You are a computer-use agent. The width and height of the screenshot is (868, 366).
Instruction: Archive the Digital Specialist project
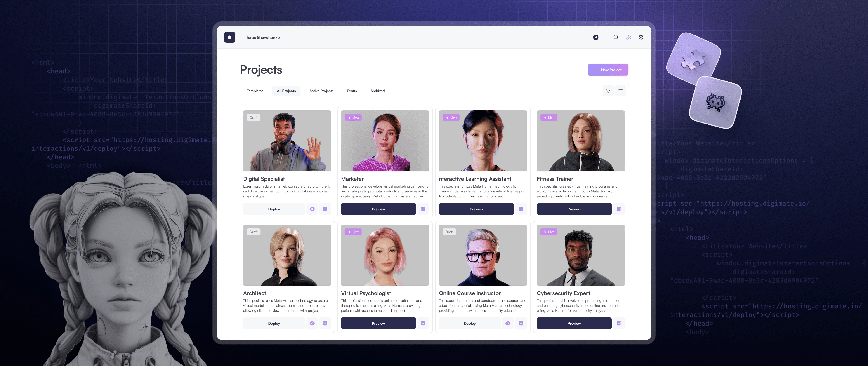(x=325, y=209)
